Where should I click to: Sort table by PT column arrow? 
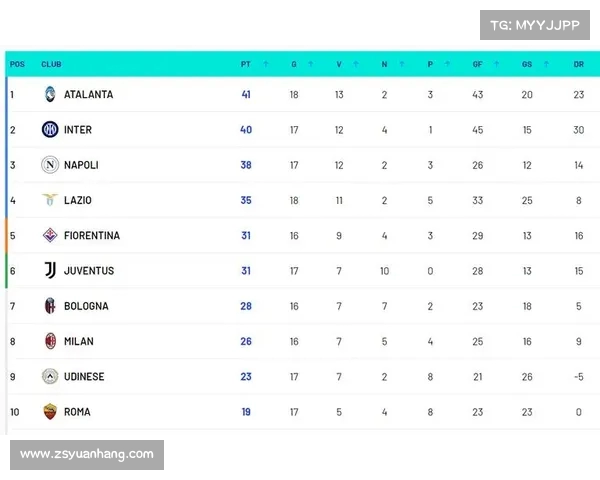tap(266, 64)
